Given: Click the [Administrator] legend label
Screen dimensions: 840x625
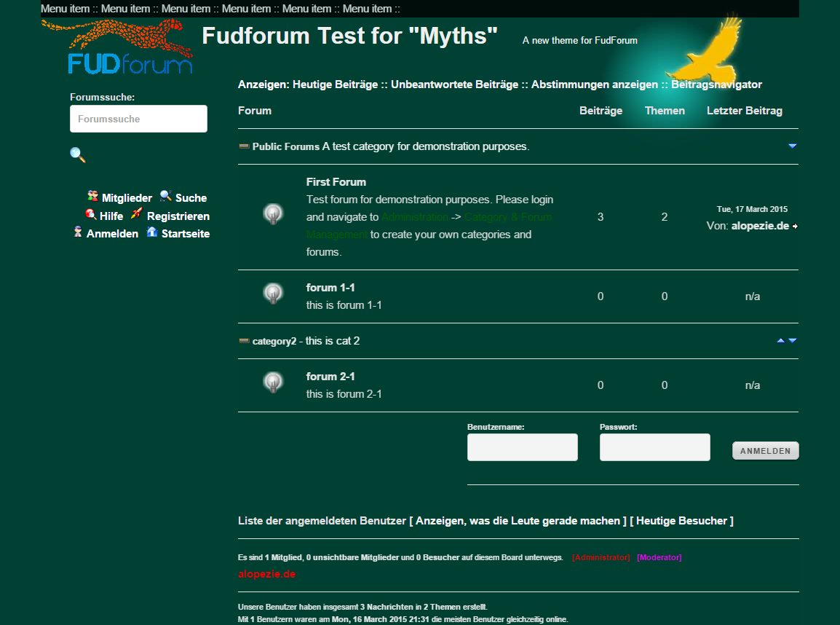Looking at the screenshot, I should (601, 557).
